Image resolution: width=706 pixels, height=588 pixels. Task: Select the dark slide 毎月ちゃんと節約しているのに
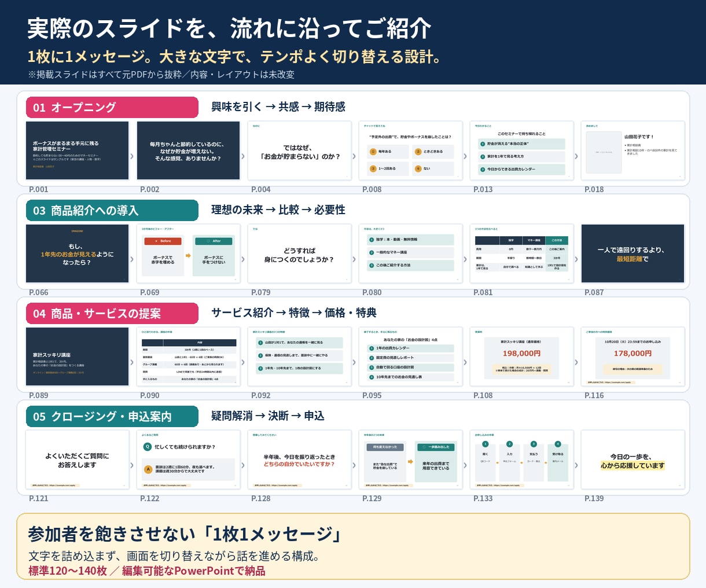point(189,150)
